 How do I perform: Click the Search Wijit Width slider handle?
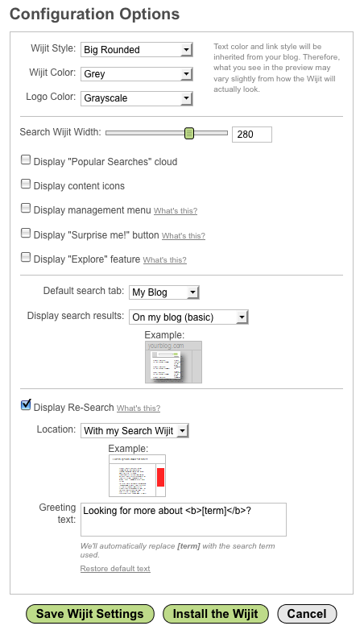click(x=189, y=133)
